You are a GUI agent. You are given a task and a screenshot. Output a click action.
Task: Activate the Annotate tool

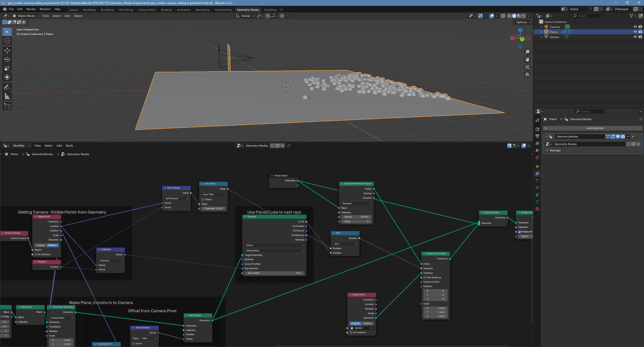tap(7, 87)
